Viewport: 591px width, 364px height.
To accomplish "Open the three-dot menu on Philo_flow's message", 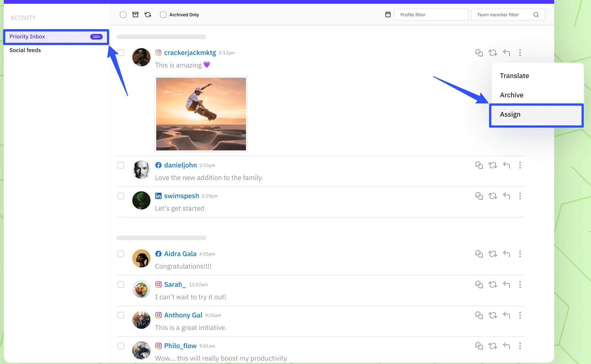I will click(x=520, y=346).
